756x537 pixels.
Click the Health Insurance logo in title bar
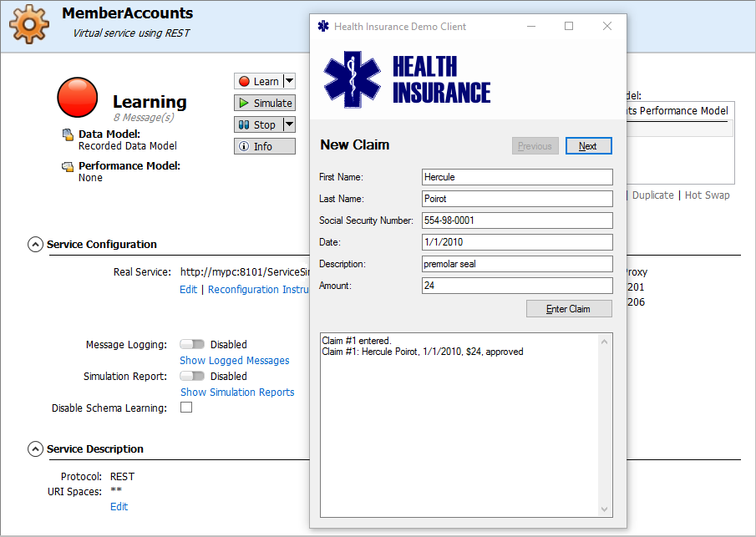click(323, 26)
